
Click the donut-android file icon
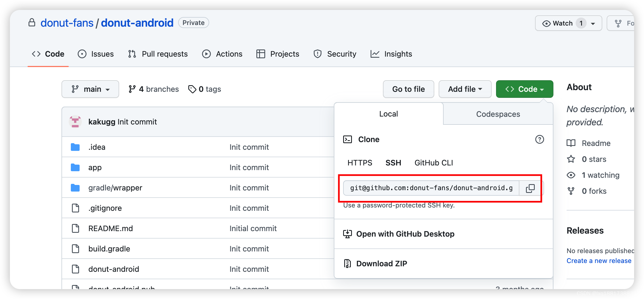coord(75,269)
